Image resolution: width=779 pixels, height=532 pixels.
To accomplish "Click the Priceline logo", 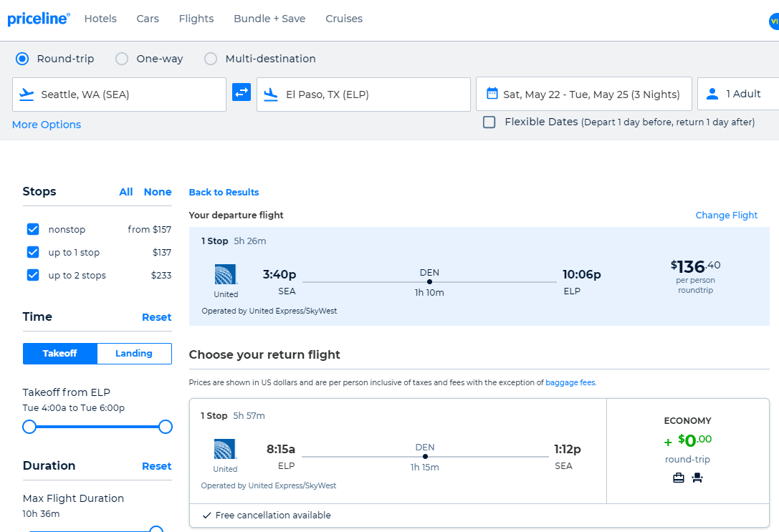I will pyautogui.click(x=39, y=19).
